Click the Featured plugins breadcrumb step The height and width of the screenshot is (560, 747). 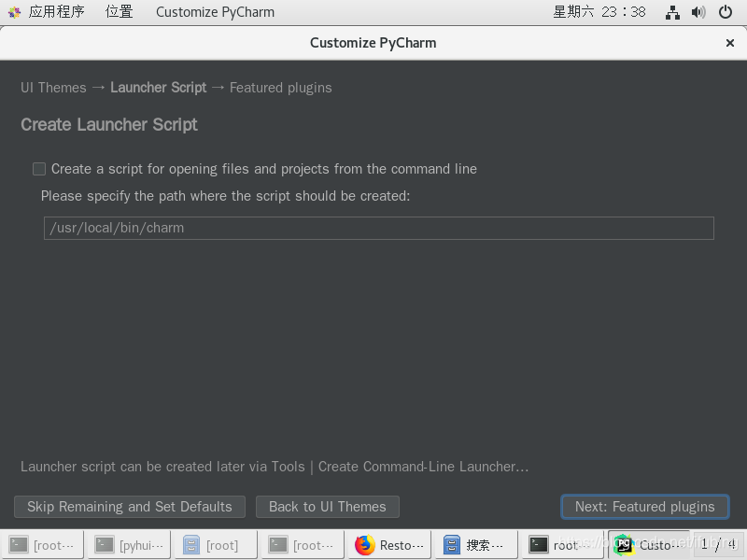click(281, 88)
